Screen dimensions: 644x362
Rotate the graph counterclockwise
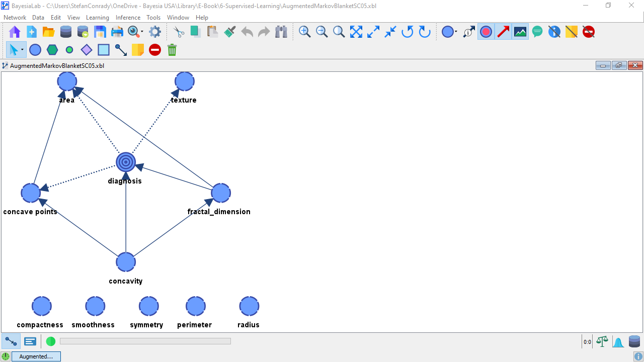[408, 32]
